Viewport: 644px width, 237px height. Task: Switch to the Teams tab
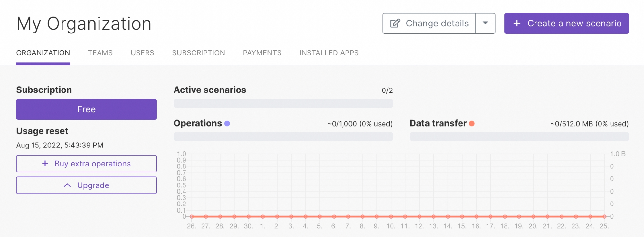pos(100,53)
